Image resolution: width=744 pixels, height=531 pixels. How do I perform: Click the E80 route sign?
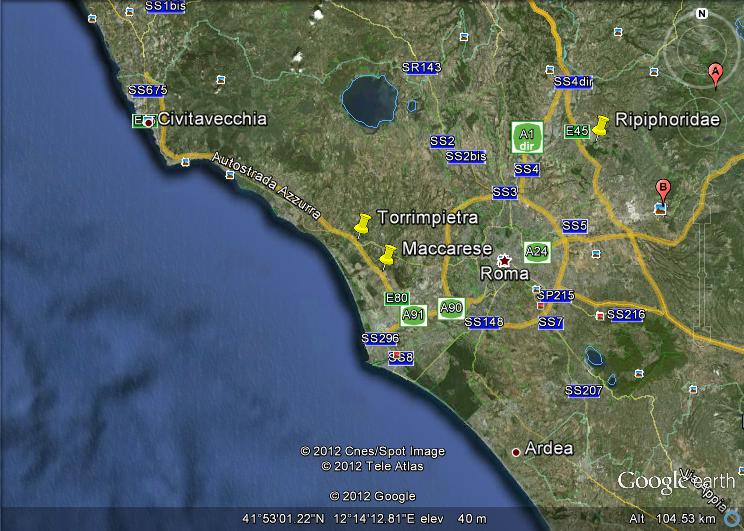pos(397,298)
